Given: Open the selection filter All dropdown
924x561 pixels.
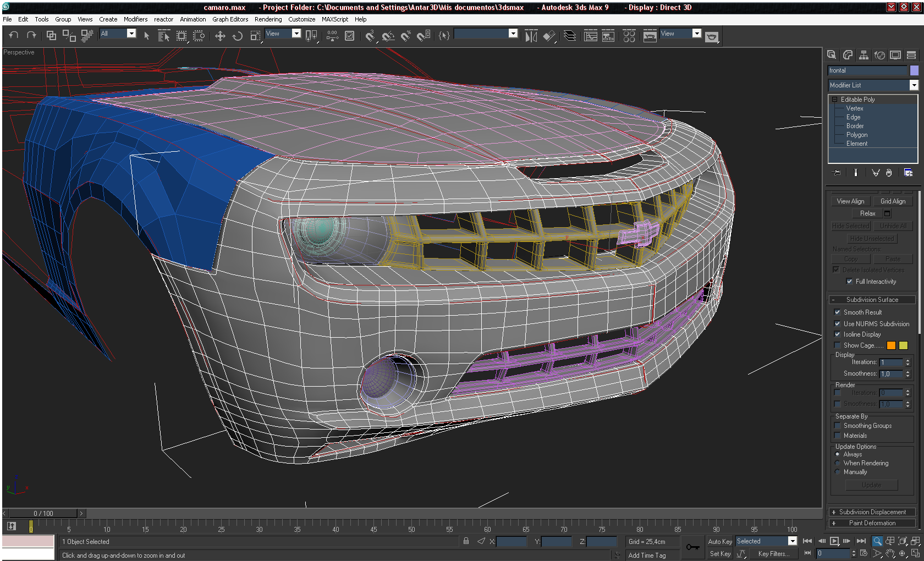Looking at the screenshot, I should click(131, 34).
